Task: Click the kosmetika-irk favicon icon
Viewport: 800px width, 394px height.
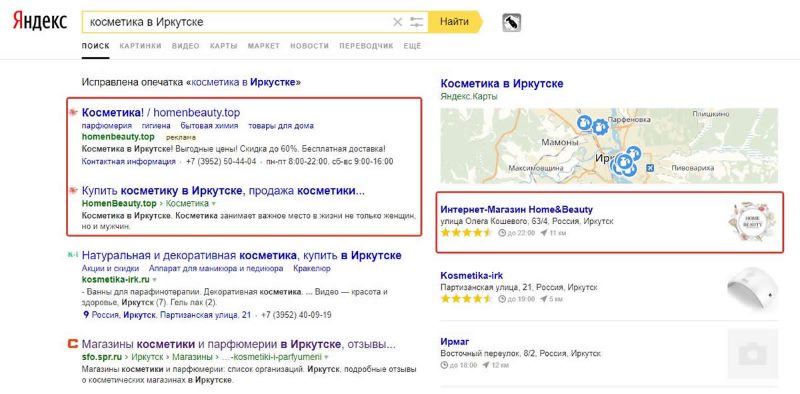Action: pos(72,254)
